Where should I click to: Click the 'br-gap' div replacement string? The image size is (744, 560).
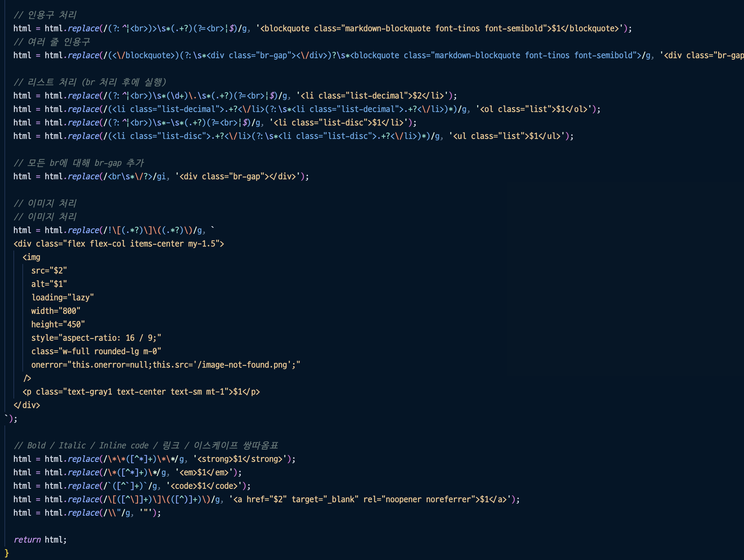(239, 177)
